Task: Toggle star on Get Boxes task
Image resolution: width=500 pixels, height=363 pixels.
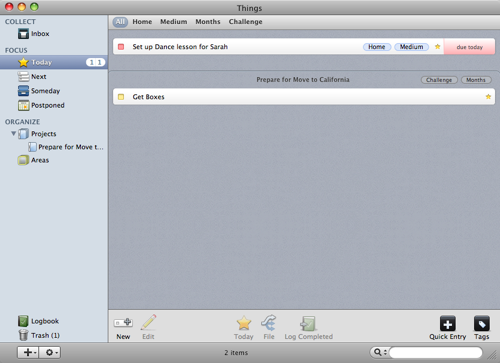Action: [x=488, y=97]
